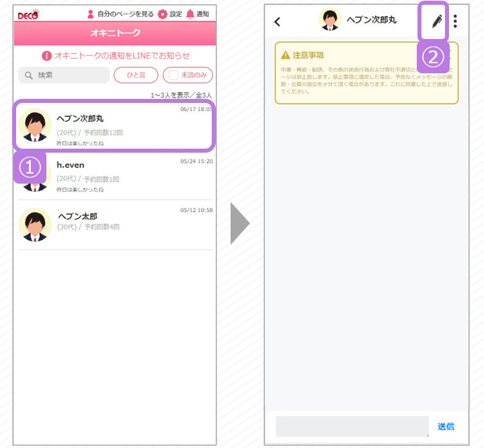Click the 通知 bell icon
The image size is (484, 448).
click(x=190, y=14)
